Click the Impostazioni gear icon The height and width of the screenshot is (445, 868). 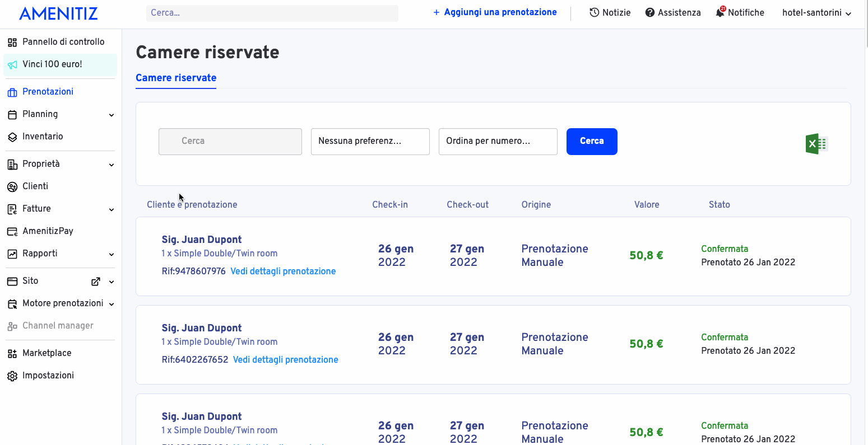tap(12, 376)
